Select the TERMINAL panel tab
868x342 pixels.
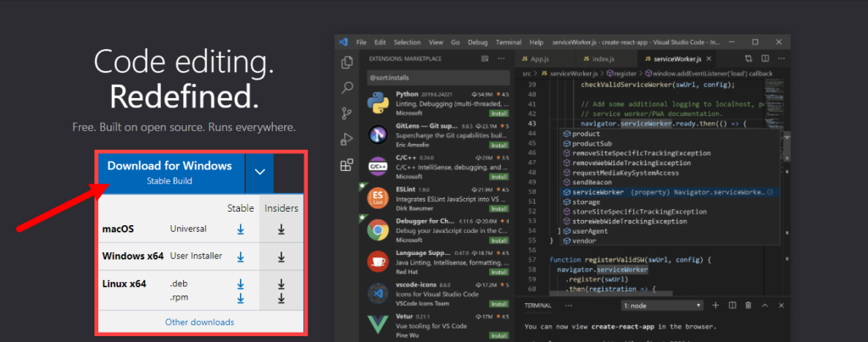pos(537,305)
